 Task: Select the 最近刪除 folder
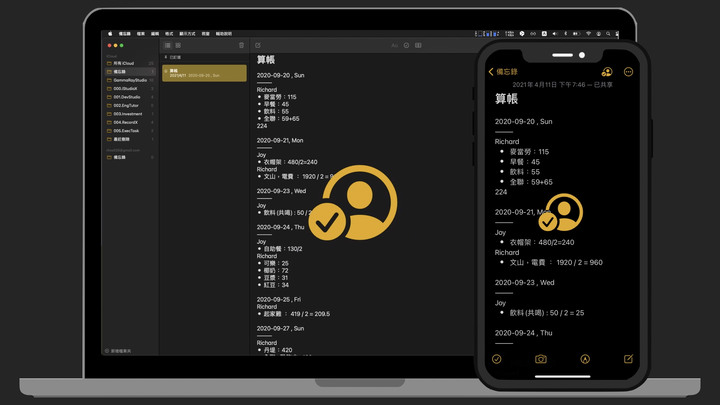point(130,139)
